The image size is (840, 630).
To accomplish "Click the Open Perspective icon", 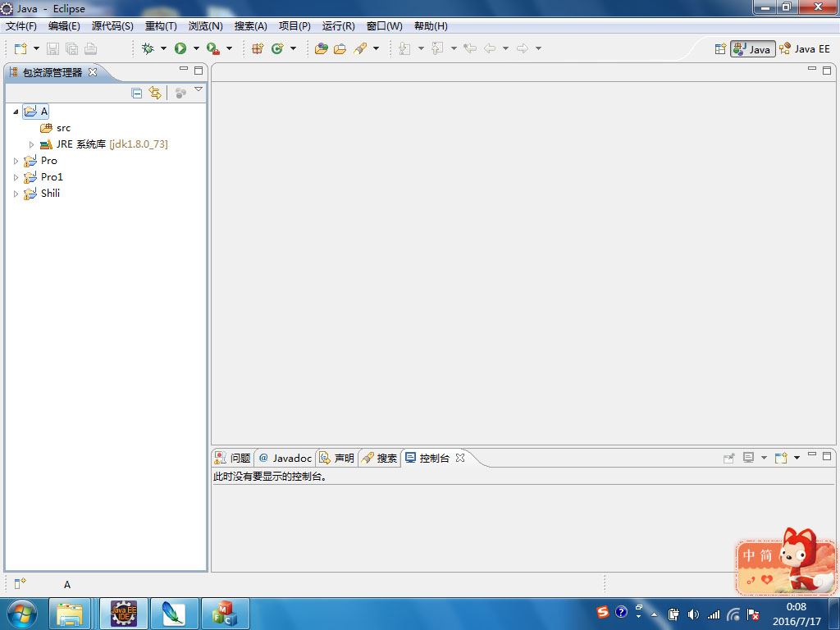I will coord(720,48).
